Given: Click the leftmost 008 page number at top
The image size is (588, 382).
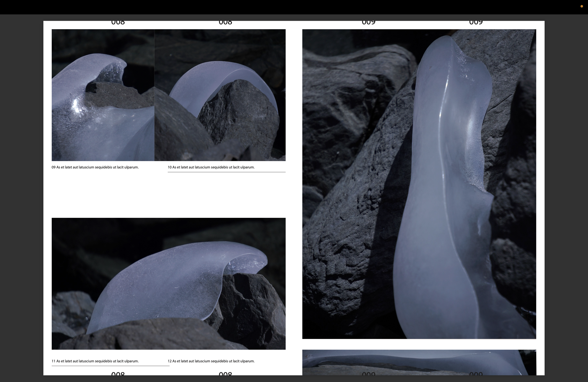Looking at the screenshot, I should point(118,23).
